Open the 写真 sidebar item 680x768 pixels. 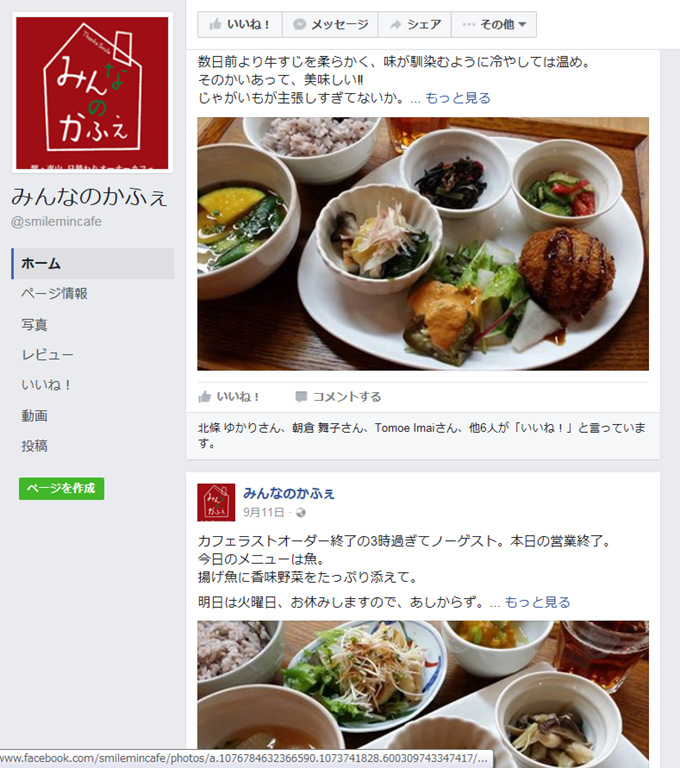(34, 324)
